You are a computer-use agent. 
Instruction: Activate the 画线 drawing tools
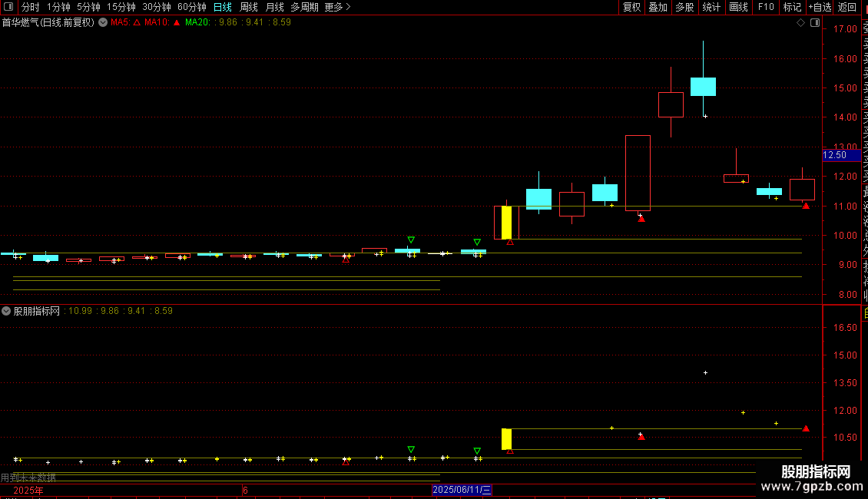(738, 7)
